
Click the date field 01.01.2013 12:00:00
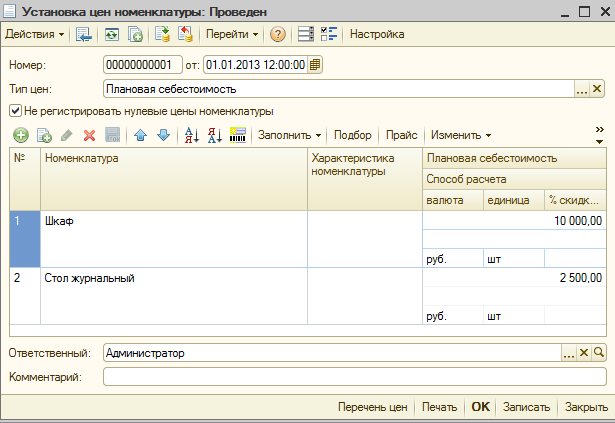[255, 65]
